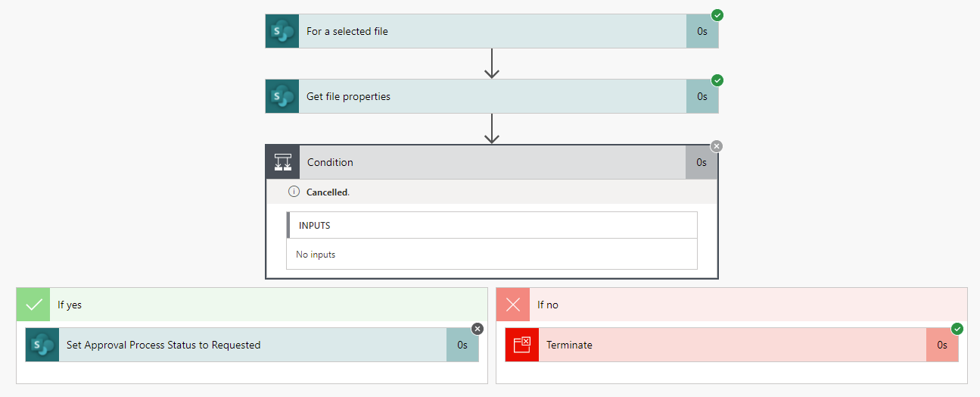Click the red Terminate action icon
This screenshot has height=397, width=980.
pyautogui.click(x=522, y=345)
